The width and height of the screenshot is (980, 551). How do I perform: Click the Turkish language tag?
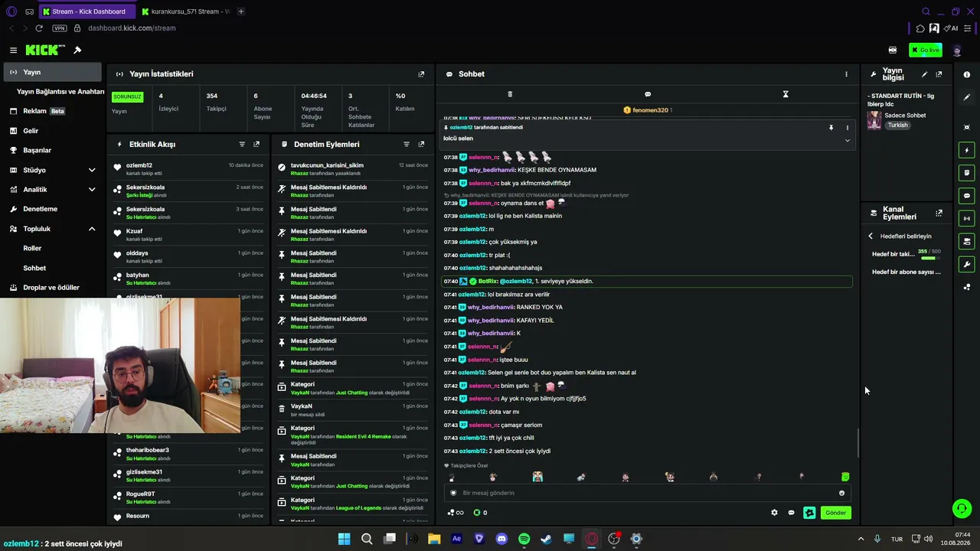tap(897, 126)
